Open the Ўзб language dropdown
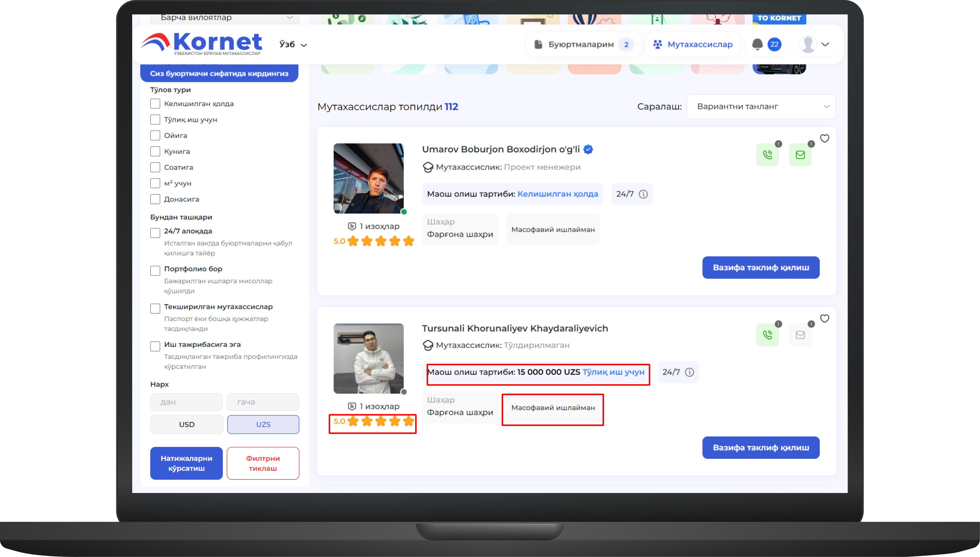 tap(293, 44)
